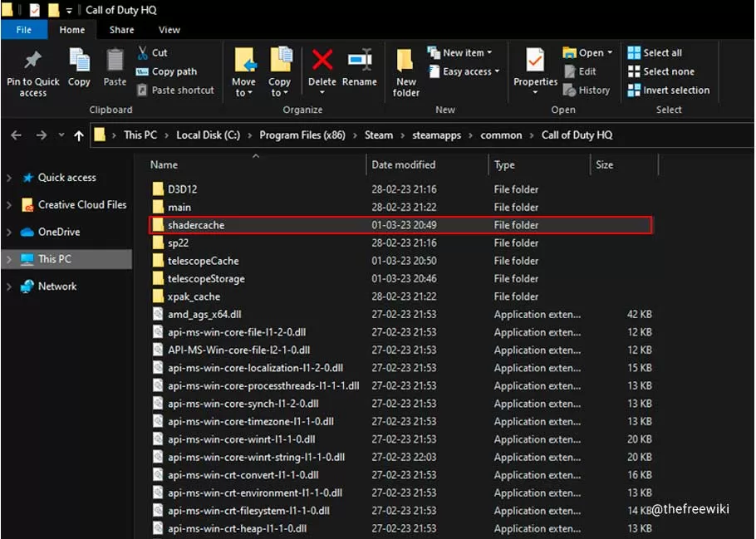Switch to the Home ribbon tab
Screen dimensions: 756x539
[72, 30]
